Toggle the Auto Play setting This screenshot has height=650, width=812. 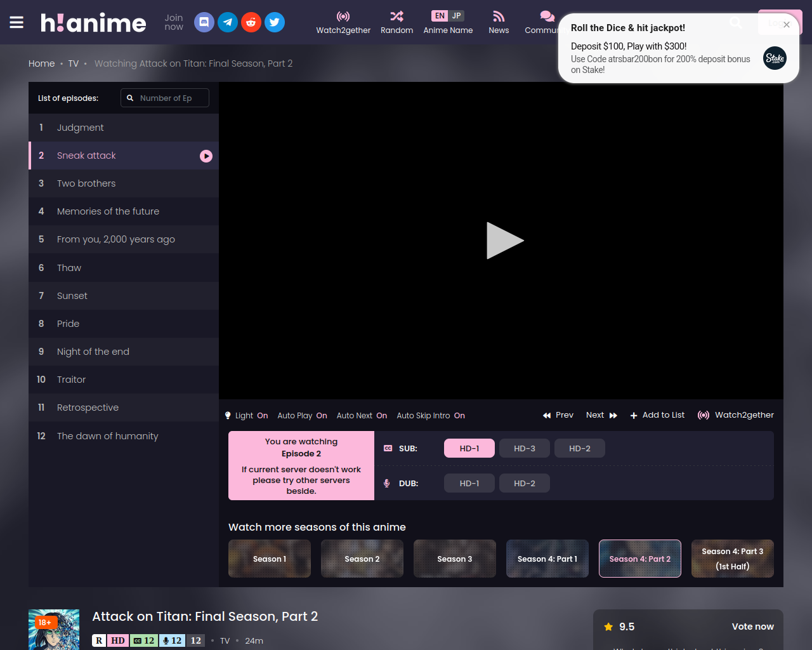[302, 416]
